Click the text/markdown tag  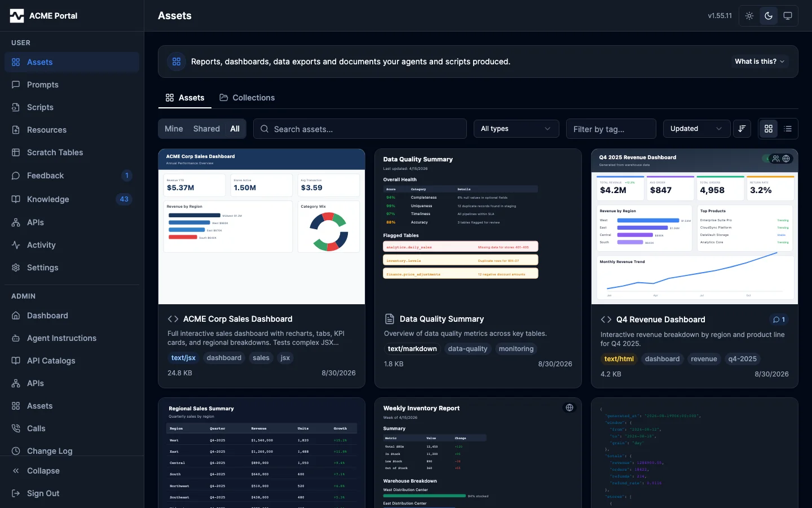(412, 349)
